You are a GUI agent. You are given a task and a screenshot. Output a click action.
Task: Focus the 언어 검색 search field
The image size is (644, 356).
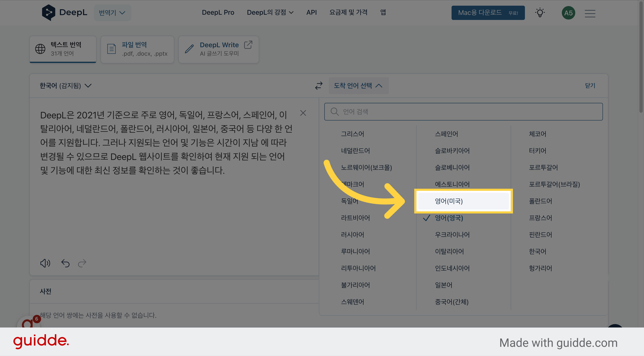point(463,111)
